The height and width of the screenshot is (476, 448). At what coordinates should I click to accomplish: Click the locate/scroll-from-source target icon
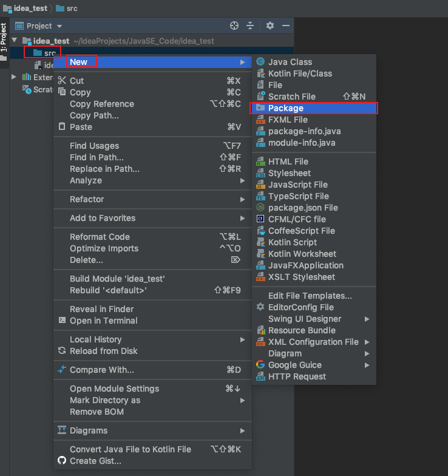pyautogui.click(x=234, y=25)
